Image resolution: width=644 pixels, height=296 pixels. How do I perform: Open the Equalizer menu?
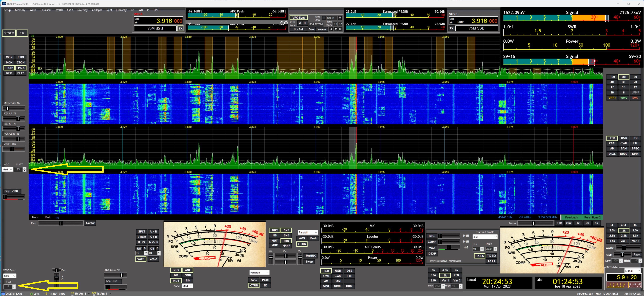click(x=46, y=10)
